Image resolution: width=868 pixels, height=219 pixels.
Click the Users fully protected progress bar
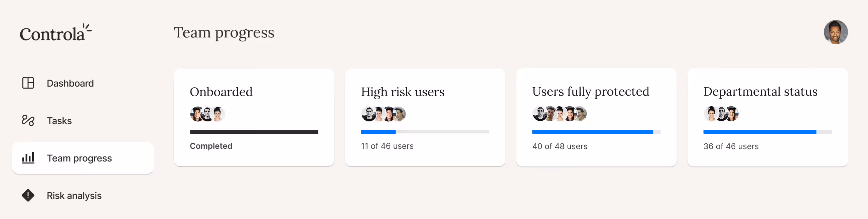click(x=596, y=132)
